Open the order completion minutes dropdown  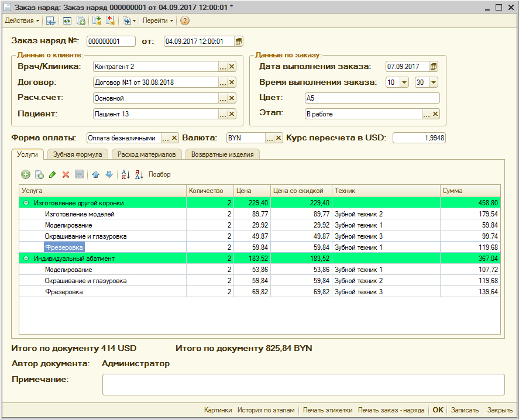coord(434,82)
